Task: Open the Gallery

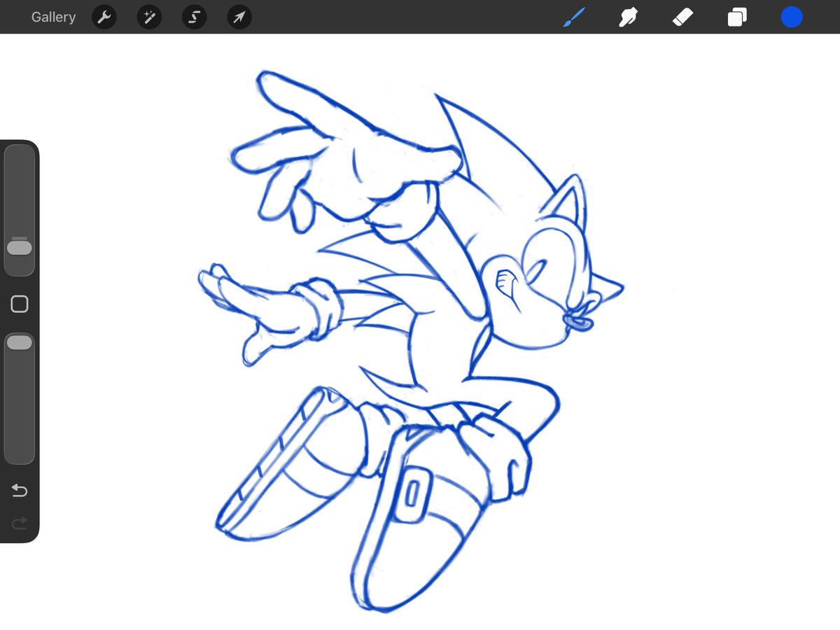Action: pyautogui.click(x=53, y=17)
